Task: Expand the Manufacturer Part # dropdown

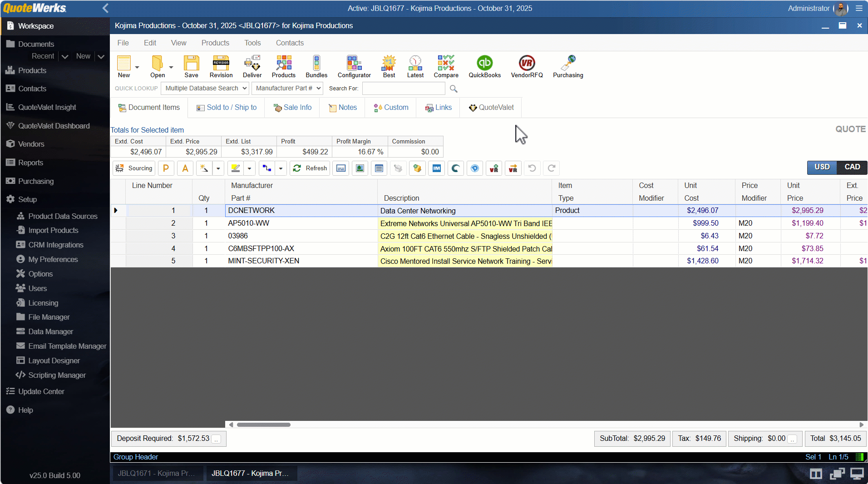Action: click(287, 88)
